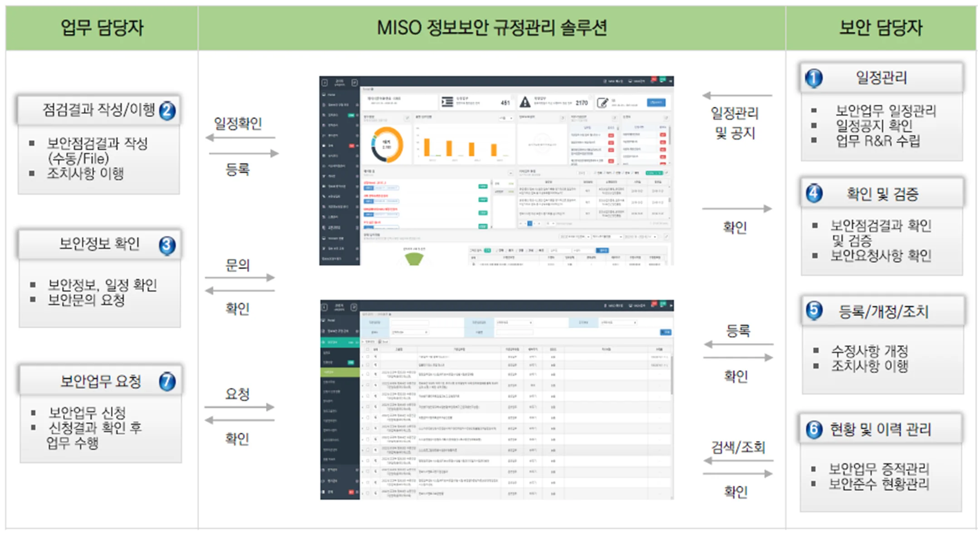Expand the first row's arrow in list table
The image size is (980, 538).
(x=363, y=357)
